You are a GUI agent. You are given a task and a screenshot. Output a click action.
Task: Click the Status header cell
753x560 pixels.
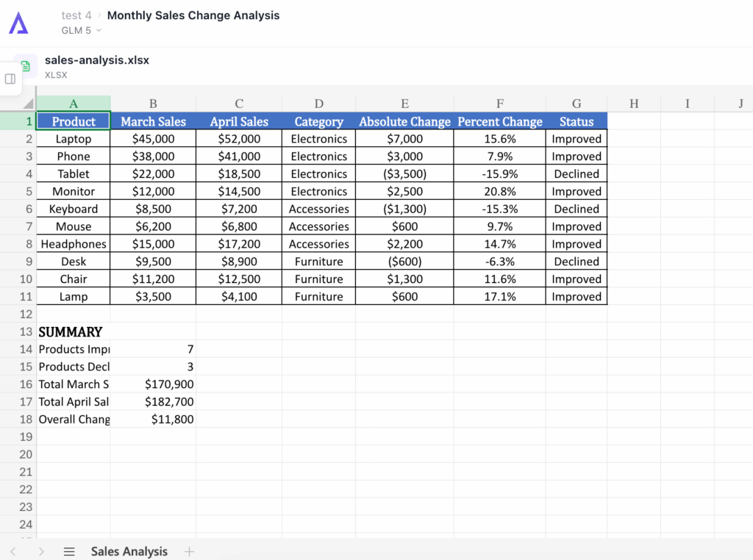(x=577, y=121)
